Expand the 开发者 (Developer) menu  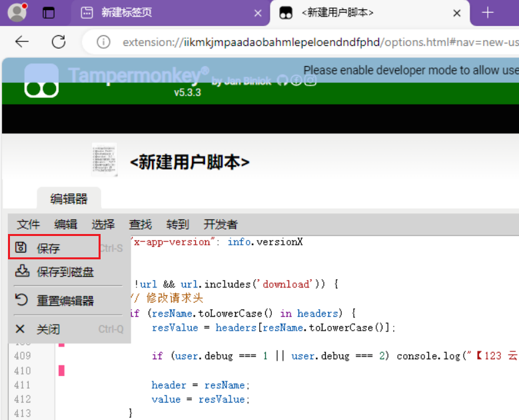pos(221,224)
